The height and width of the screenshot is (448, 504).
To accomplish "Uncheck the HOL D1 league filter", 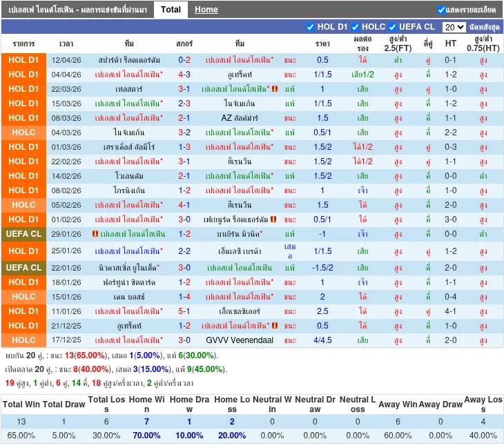I will click(x=310, y=27).
